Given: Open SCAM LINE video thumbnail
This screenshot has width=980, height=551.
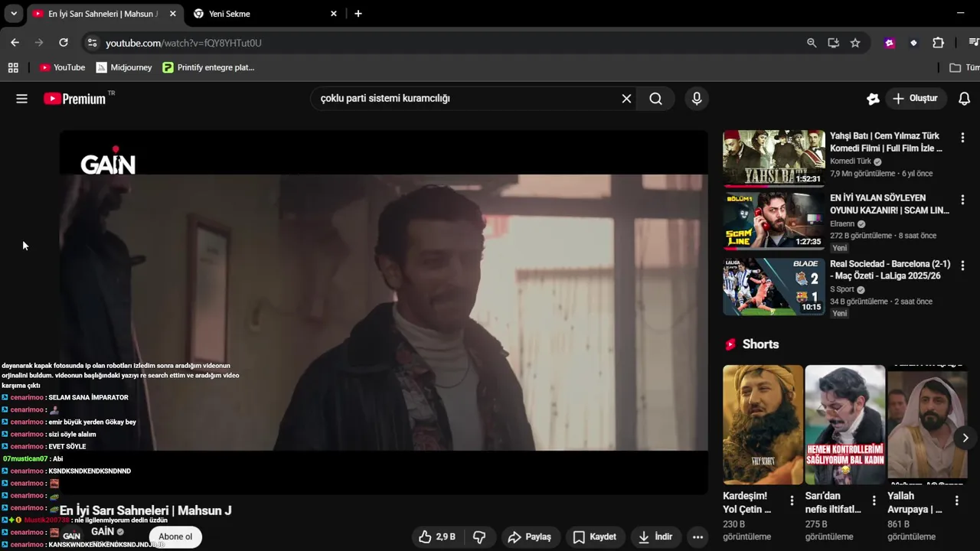Looking at the screenshot, I should pyautogui.click(x=774, y=220).
